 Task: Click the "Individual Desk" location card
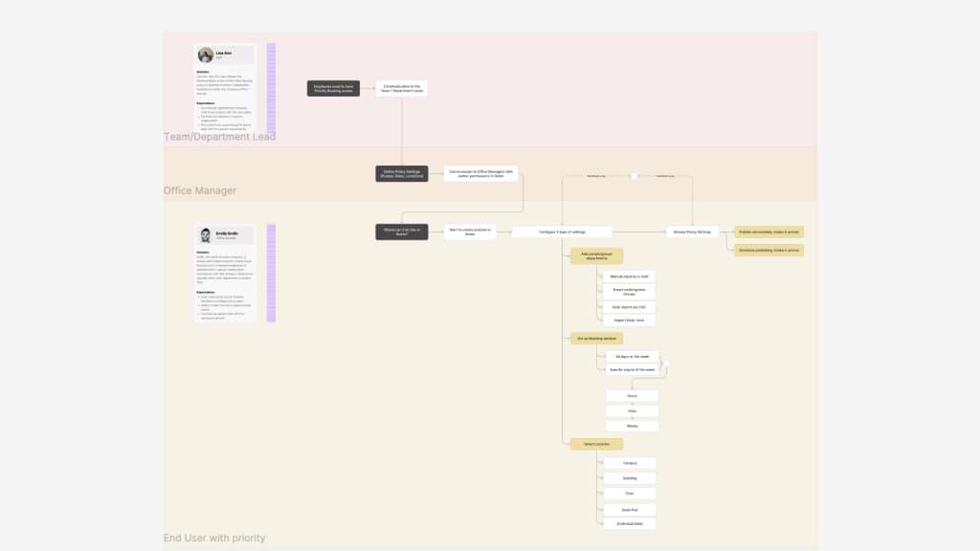click(x=629, y=523)
